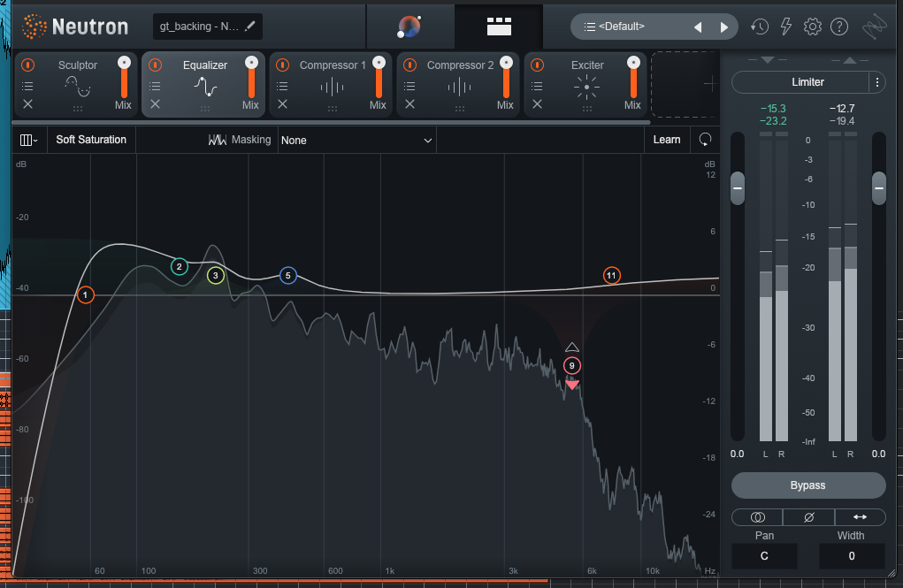Remove the Compressor 2 module
The width and height of the screenshot is (903, 588).
409,104
